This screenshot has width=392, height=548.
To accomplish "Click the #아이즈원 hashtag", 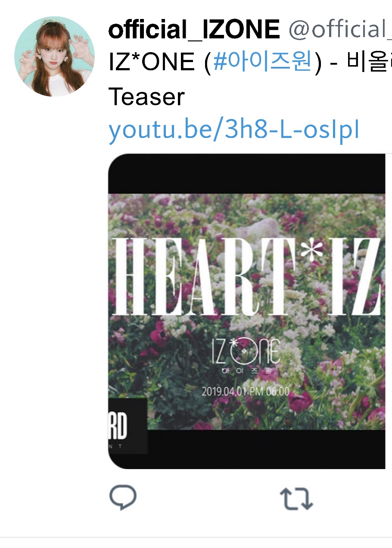I will 263,63.
